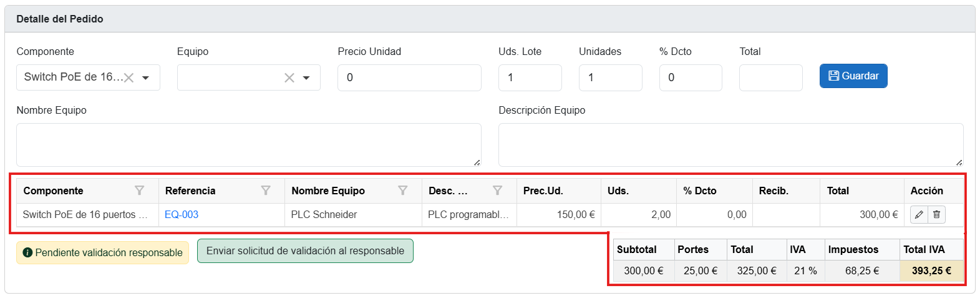980x298 pixels.
Task: Focus the Unidades input field
Action: point(610,78)
